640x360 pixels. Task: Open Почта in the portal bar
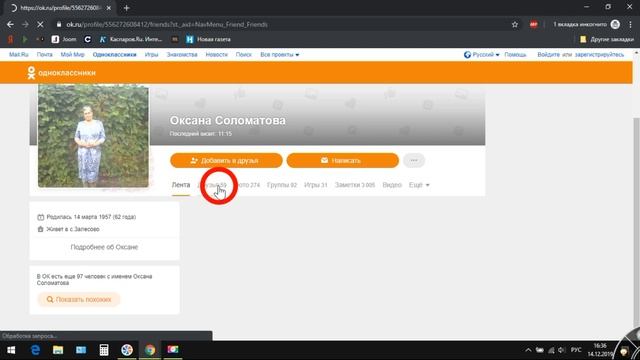(44, 54)
